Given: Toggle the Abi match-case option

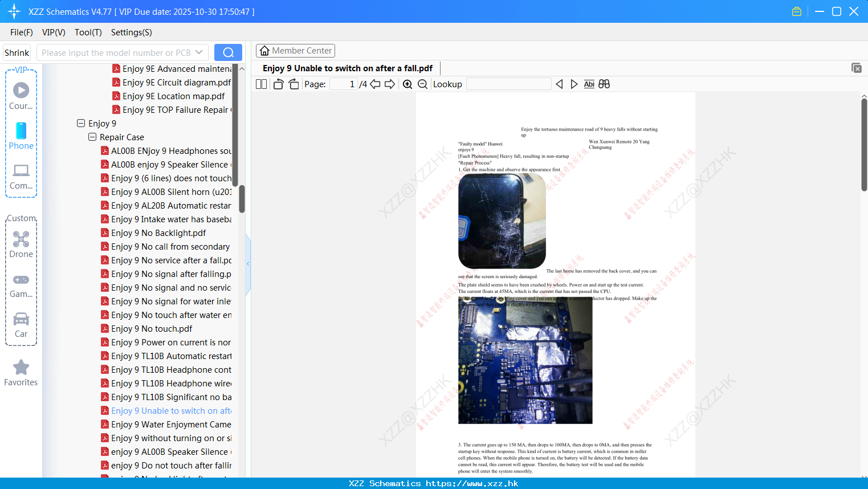Looking at the screenshot, I should (589, 84).
